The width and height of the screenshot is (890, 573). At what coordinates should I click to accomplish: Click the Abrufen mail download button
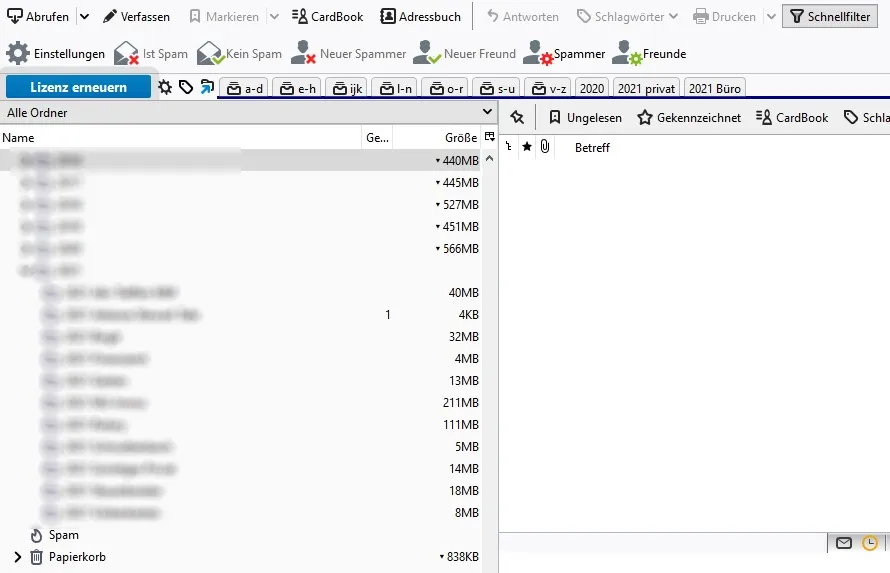pos(37,16)
